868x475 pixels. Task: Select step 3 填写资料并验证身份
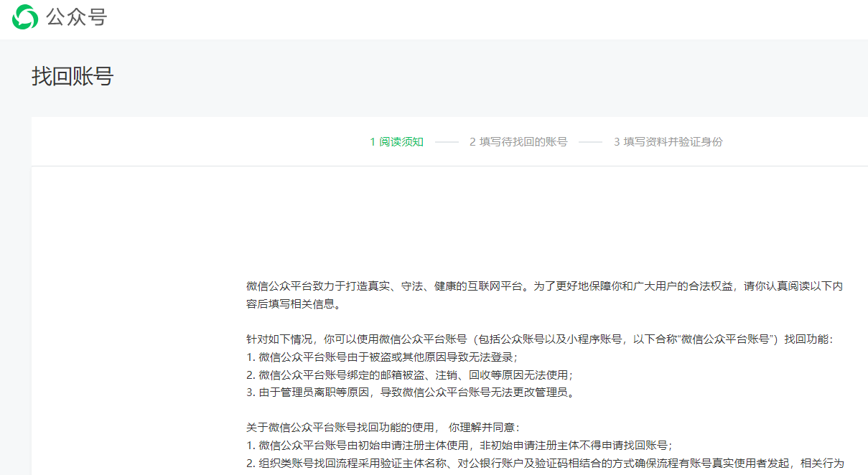(668, 142)
